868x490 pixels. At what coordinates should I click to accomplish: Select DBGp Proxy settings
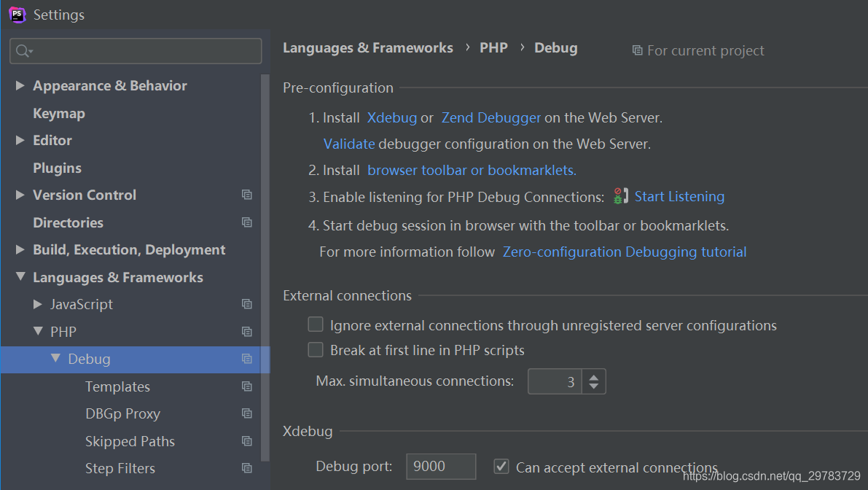pos(123,413)
